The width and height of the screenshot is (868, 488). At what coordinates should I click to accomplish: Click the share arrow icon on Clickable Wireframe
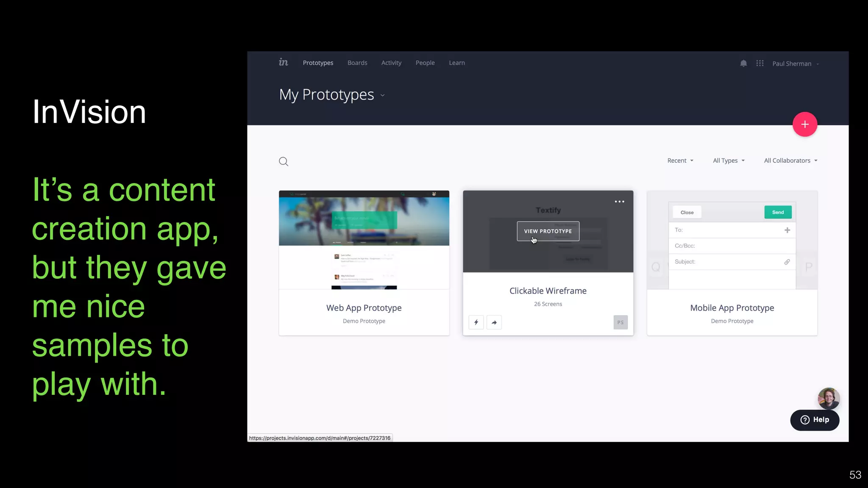click(x=494, y=322)
